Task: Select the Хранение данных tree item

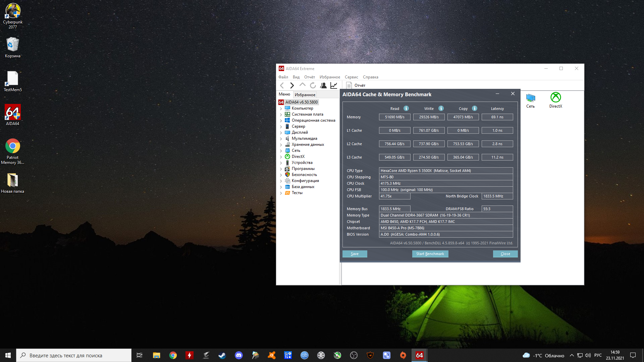Action: pos(308,144)
